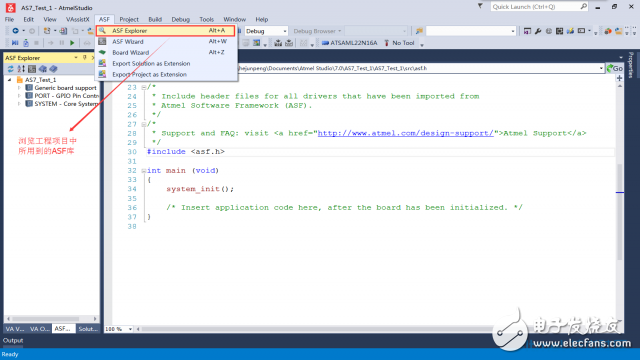Click the third icon in ASF Explorer toolbar
This screenshot has height=360, width=640.
coord(32,69)
